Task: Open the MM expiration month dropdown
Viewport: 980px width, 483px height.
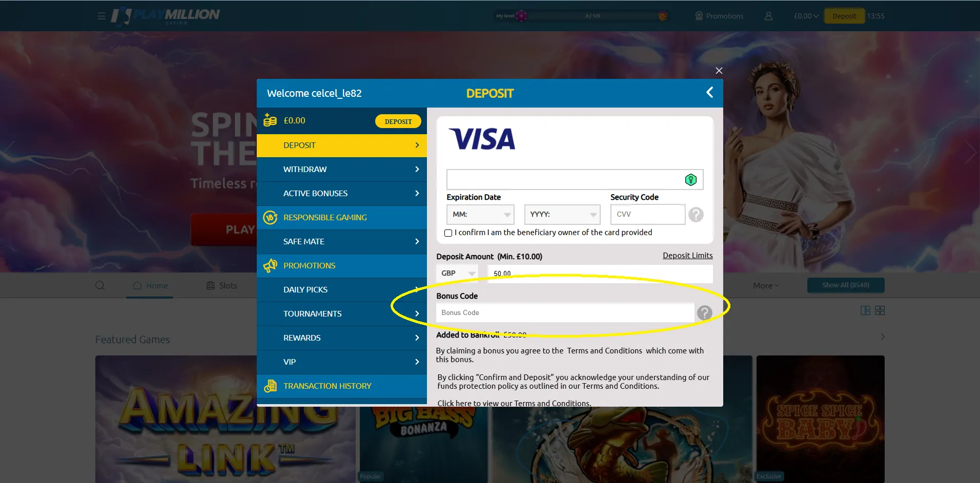Action: pyautogui.click(x=480, y=215)
